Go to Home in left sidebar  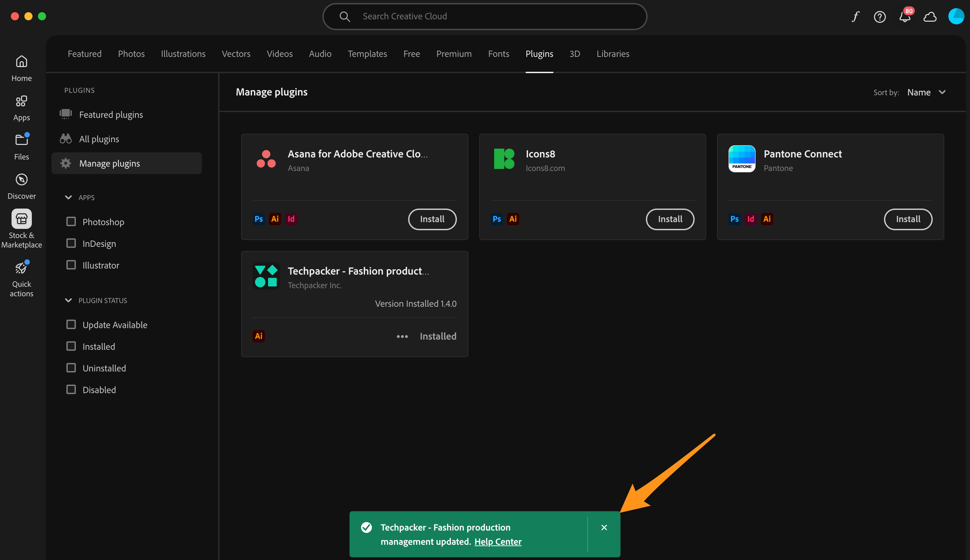[22, 68]
